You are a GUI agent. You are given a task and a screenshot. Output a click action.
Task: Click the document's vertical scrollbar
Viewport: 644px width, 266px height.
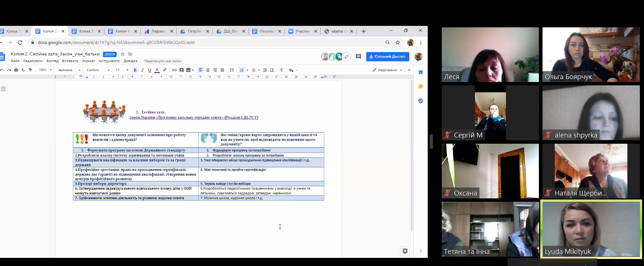click(x=412, y=155)
